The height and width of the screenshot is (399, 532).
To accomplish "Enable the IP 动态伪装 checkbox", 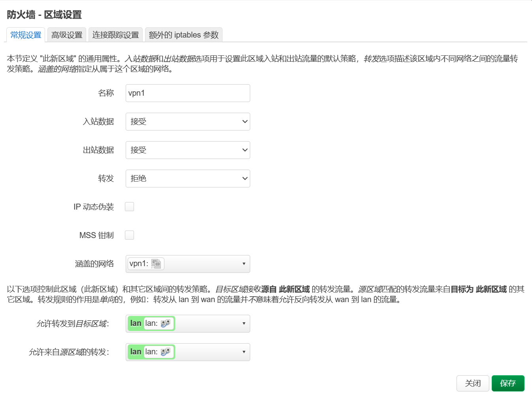I will point(130,206).
